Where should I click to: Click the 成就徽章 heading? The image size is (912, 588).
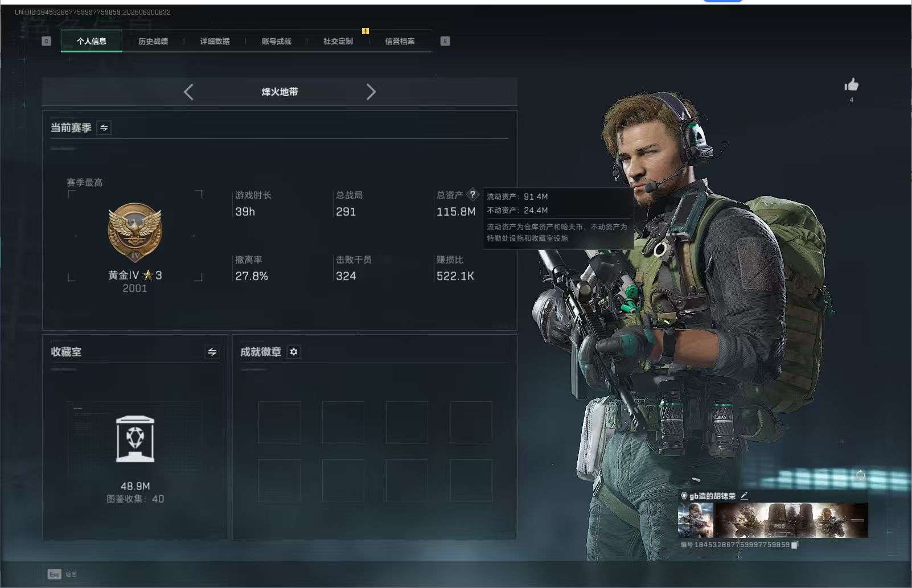click(x=261, y=352)
